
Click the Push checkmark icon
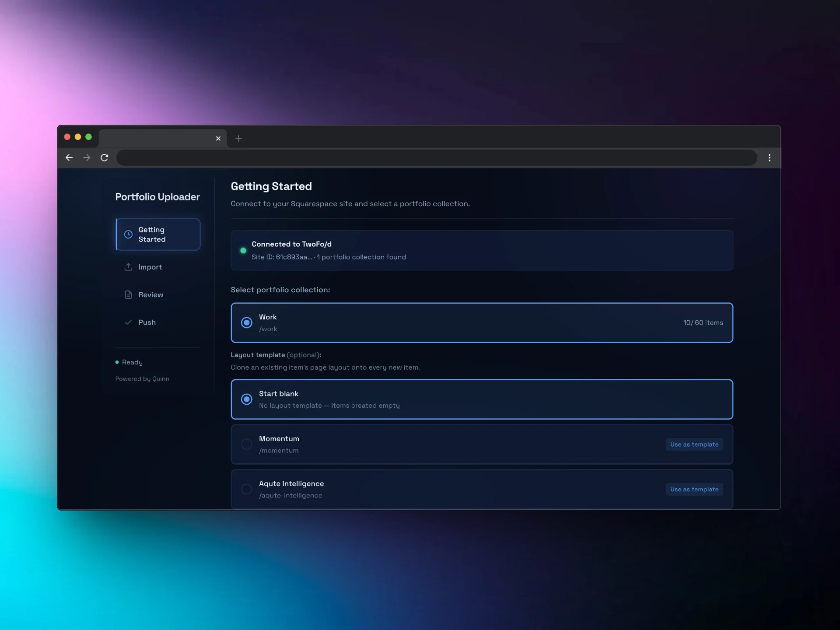(128, 322)
